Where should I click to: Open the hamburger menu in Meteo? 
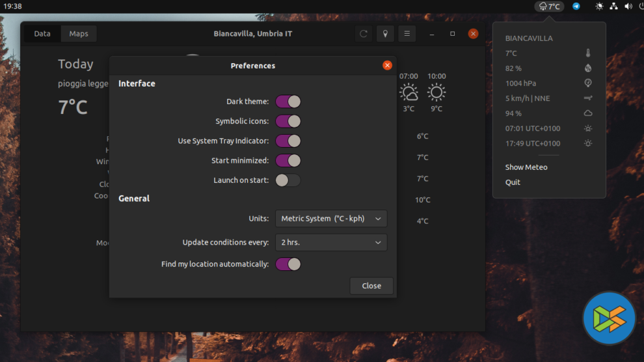(x=407, y=34)
